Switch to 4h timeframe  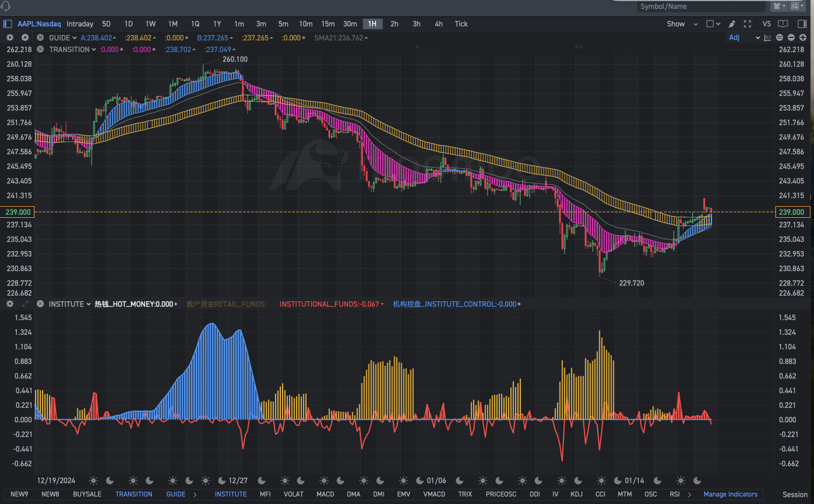point(439,24)
